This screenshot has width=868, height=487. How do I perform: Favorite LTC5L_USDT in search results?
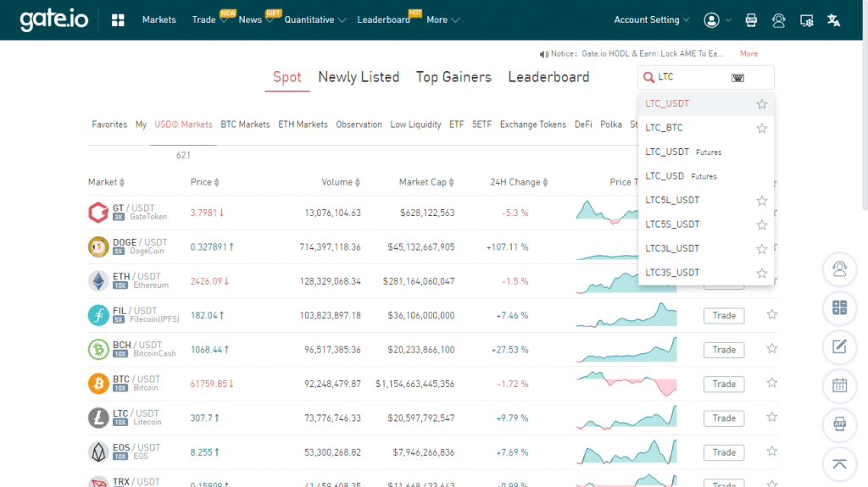click(x=762, y=201)
